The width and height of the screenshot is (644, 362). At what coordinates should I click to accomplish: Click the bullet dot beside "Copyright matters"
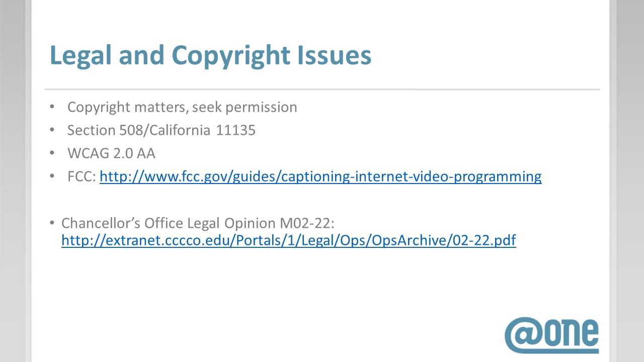tap(52, 107)
